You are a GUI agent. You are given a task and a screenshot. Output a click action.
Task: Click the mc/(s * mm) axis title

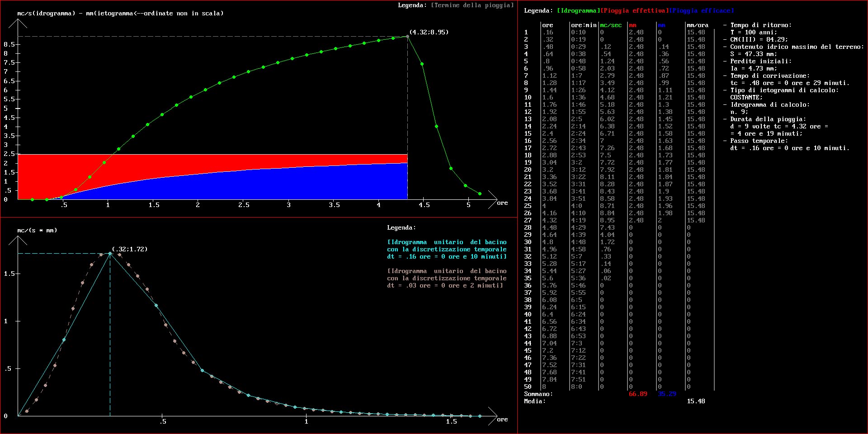[37, 231]
